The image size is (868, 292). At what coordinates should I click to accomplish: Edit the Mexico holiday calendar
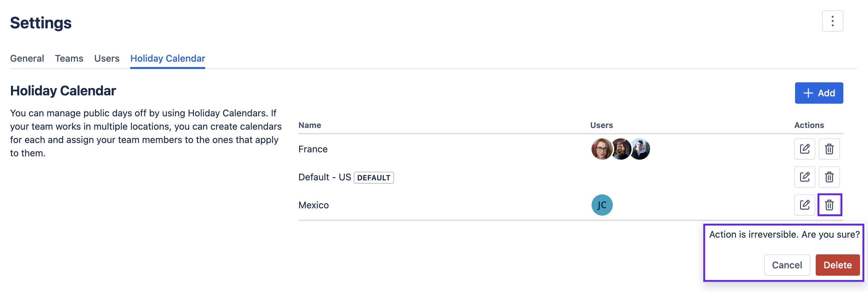point(804,205)
